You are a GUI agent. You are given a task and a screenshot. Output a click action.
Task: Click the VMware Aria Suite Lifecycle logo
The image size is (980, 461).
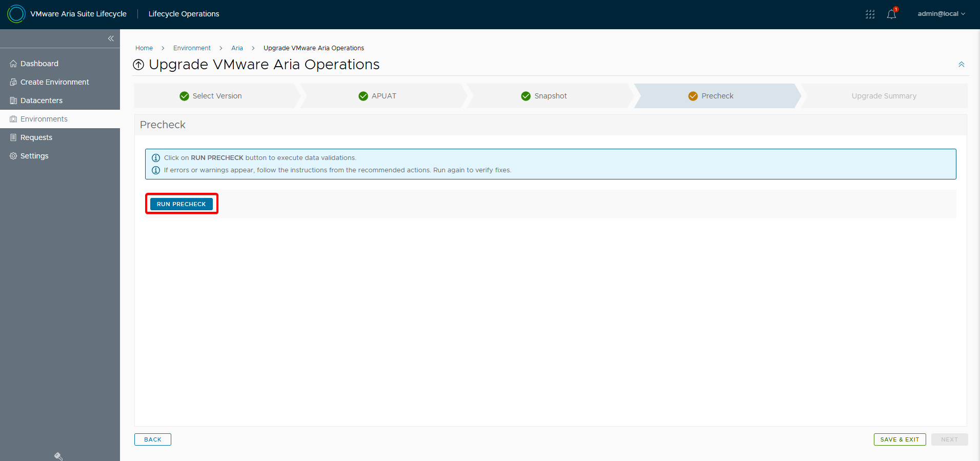[x=16, y=14]
